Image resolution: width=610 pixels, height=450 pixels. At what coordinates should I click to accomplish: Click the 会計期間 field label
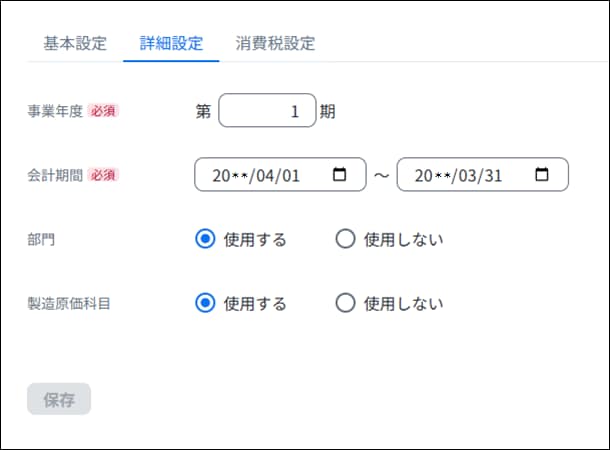[x=55, y=175]
